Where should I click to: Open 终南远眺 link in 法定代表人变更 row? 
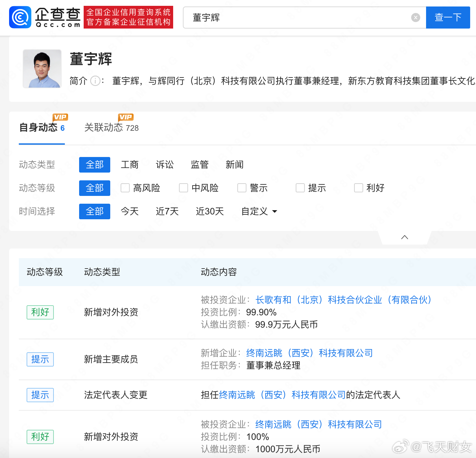(x=282, y=395)
